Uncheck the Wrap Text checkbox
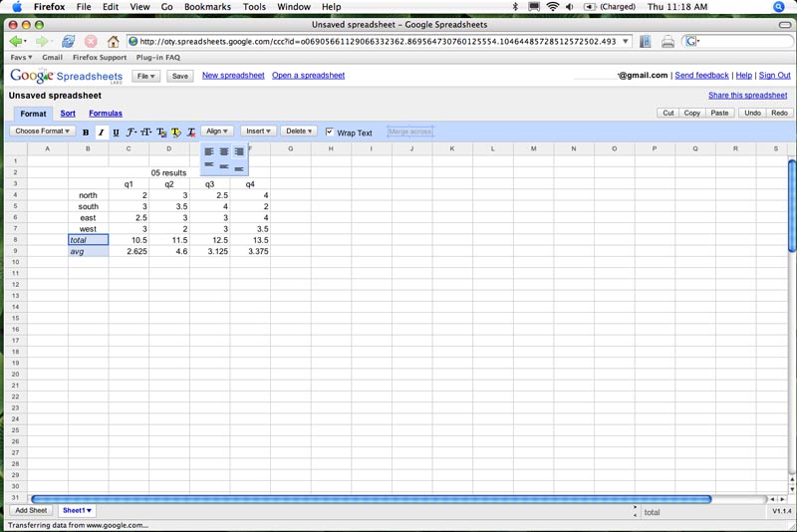The image size is (797, 532). click(x=330, y=132)
